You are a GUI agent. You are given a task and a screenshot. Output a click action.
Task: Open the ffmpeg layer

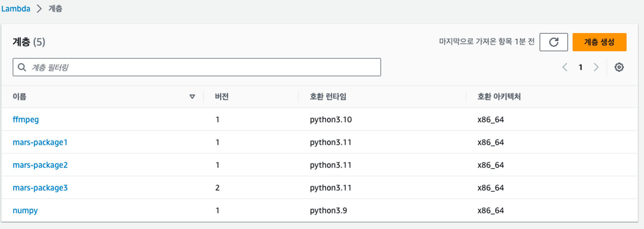point(26,119)
